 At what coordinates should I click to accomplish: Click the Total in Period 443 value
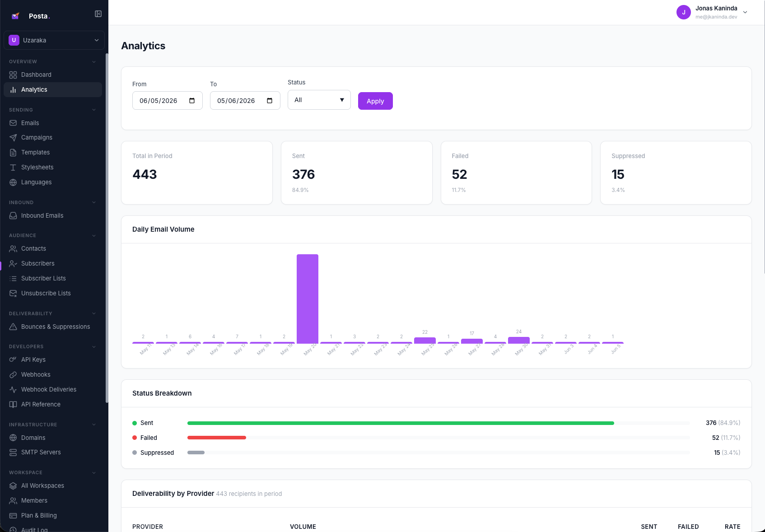coord(145,174)
